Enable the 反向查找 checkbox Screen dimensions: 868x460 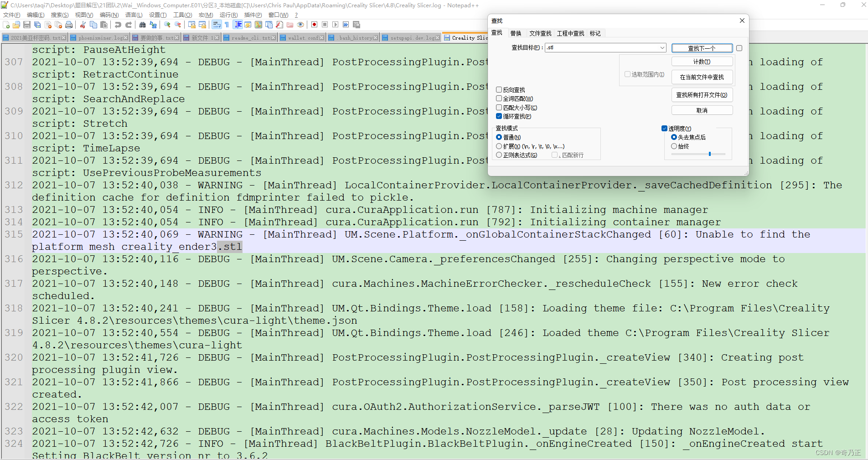coord(499,90)
